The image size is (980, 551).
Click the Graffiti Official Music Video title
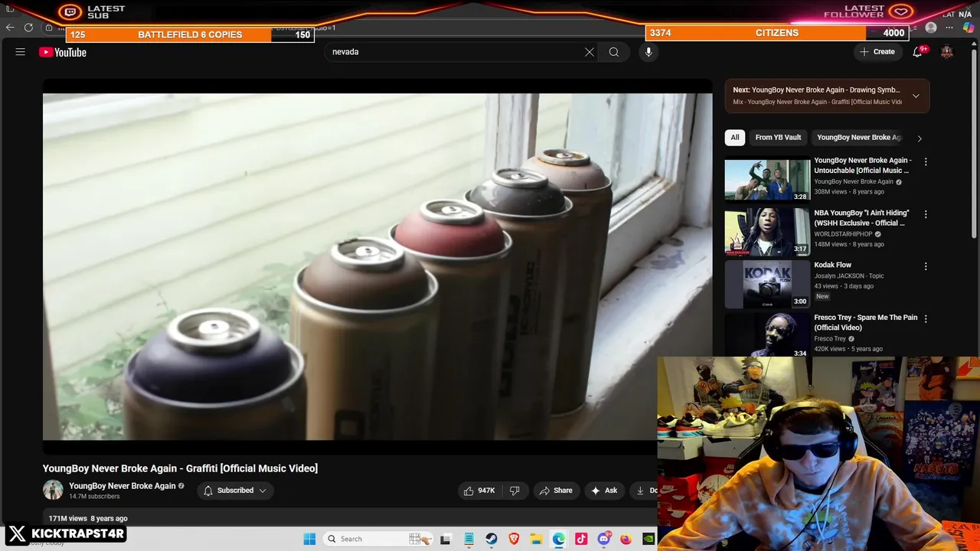pyautogui.click(x=180, y=468)
